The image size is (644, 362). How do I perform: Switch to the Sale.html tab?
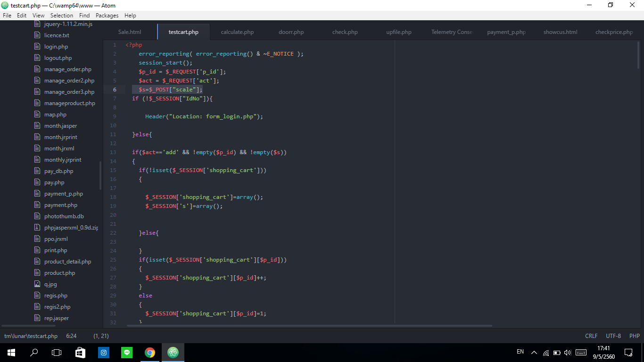tap(130, 32)
